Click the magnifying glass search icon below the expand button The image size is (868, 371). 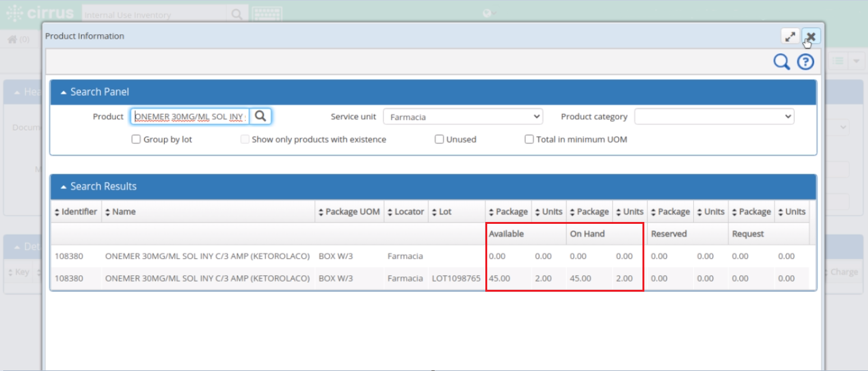(x=781, y=62)
